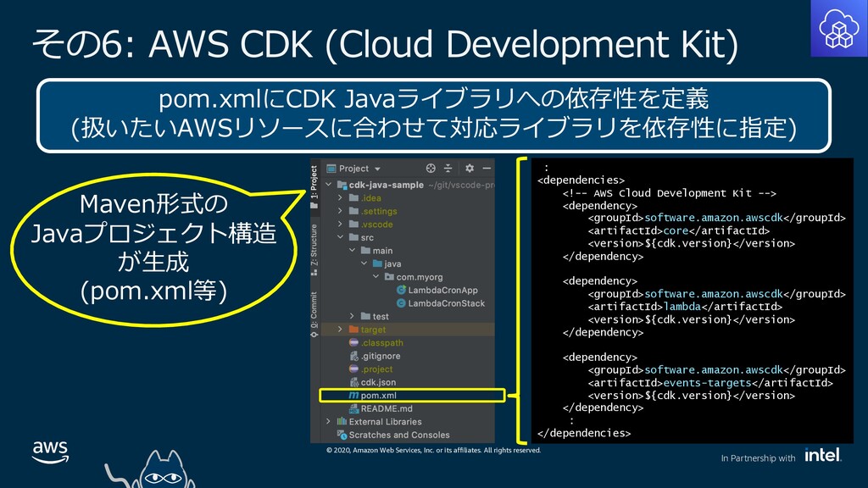This screenshot has height=488, width=868.
Task: Expand the .idea folder chevron
Action: click(x=341, y=197)
